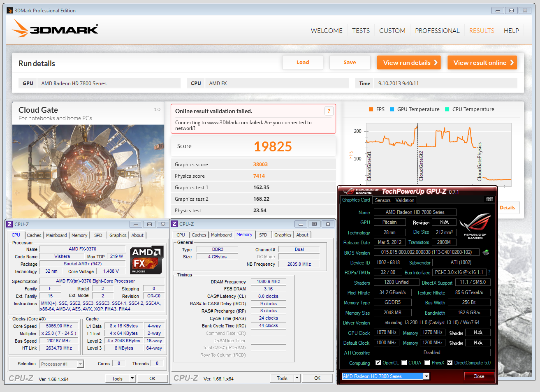This screenshot has width=540, height=392.
Task: Click Tools button in CPU-Z Memory window
Action: [x=282, y=378]
